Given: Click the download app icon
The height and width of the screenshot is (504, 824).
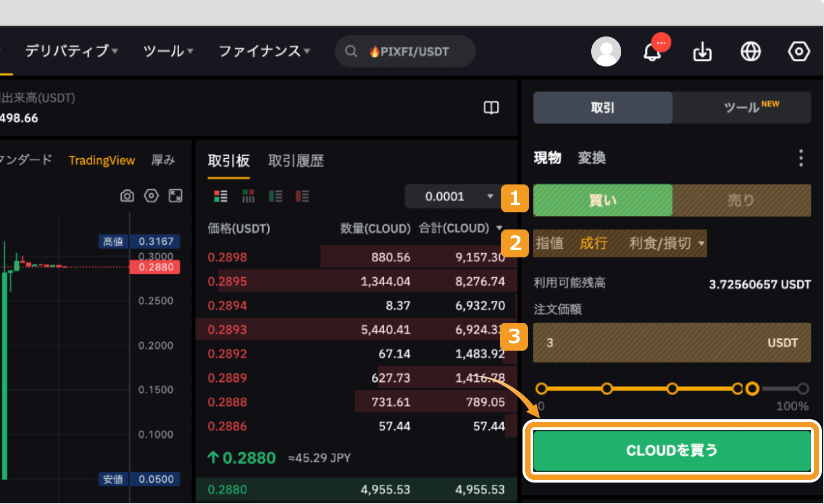Looking at the screenshot, I should pyautogui.click(x=702, y=52).
